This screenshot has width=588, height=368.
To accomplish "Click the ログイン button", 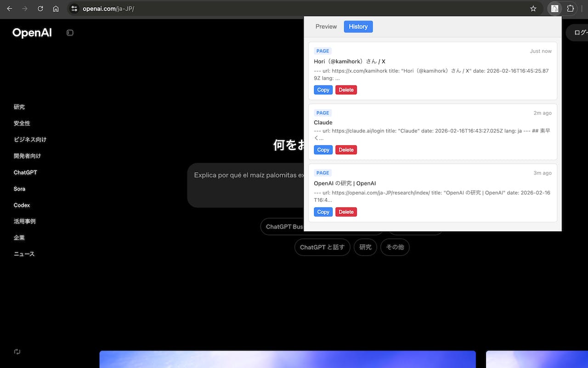I will pos(577,33).
